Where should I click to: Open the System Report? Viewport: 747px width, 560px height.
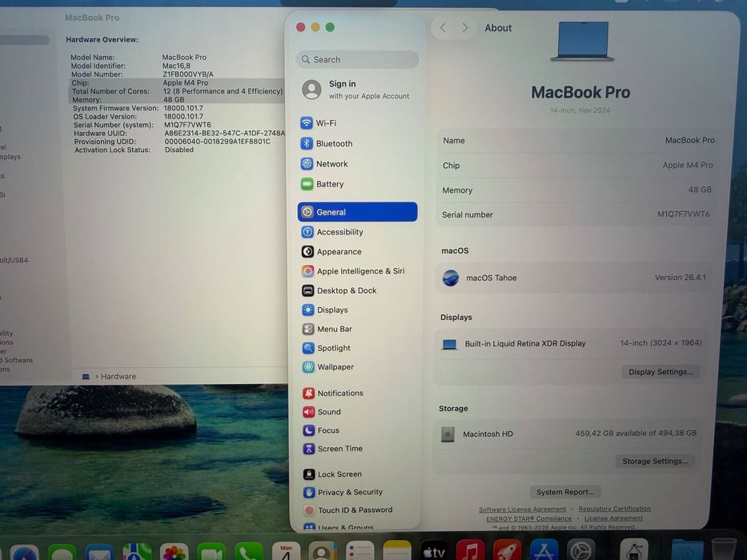[x=565, y=492]
